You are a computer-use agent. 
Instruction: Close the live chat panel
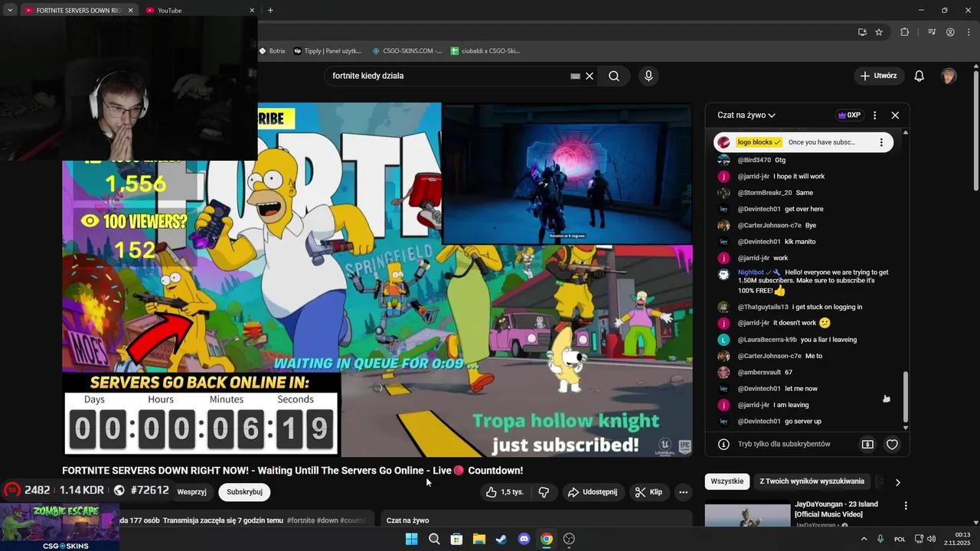[895, 116]
